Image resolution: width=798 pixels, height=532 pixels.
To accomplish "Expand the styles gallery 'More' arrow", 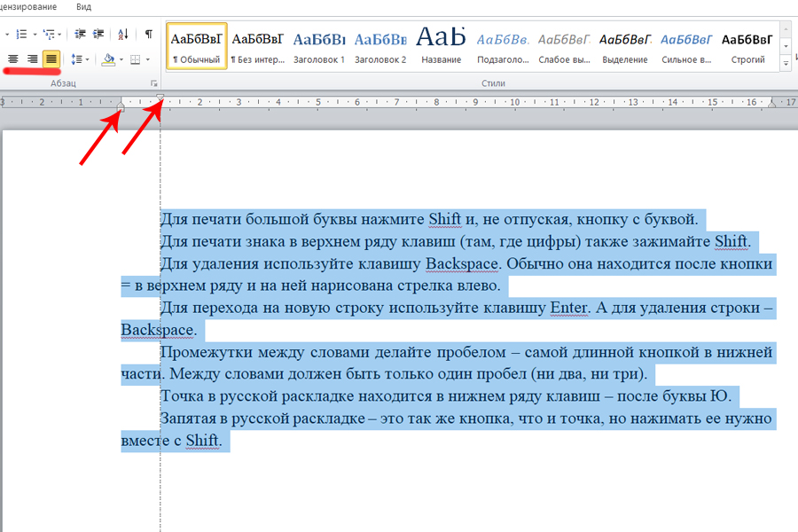I will click(x=786, y=64).
